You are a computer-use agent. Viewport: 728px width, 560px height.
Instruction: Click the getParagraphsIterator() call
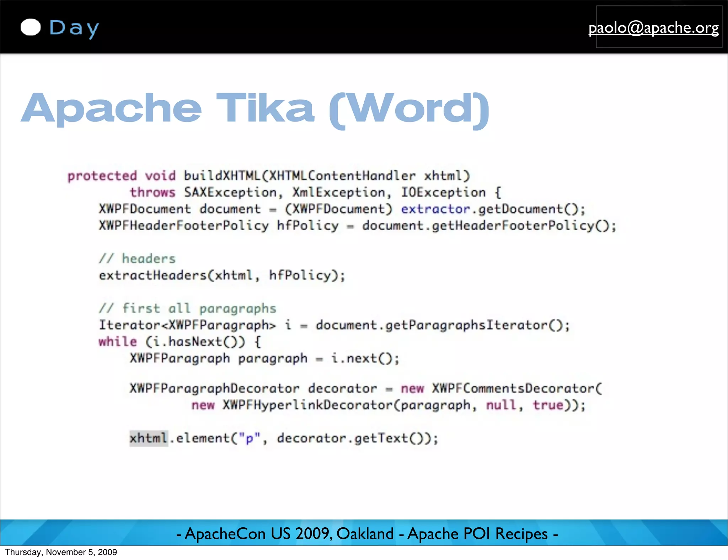474,325
